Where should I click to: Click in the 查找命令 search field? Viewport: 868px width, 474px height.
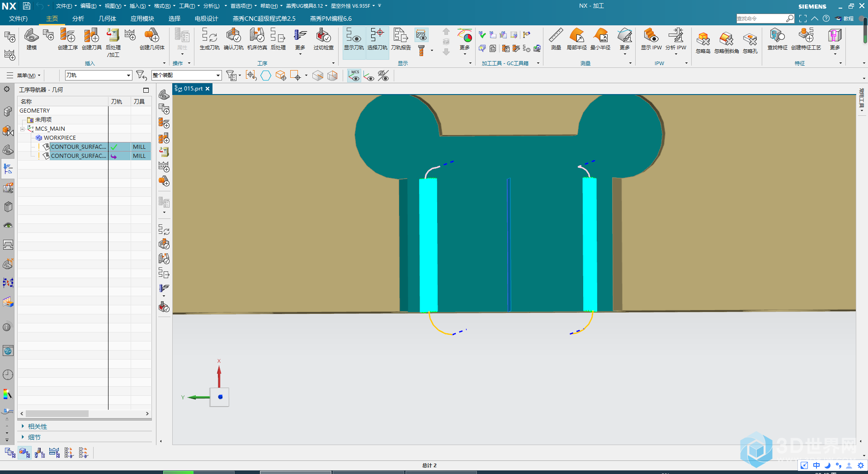click(761, 19)
